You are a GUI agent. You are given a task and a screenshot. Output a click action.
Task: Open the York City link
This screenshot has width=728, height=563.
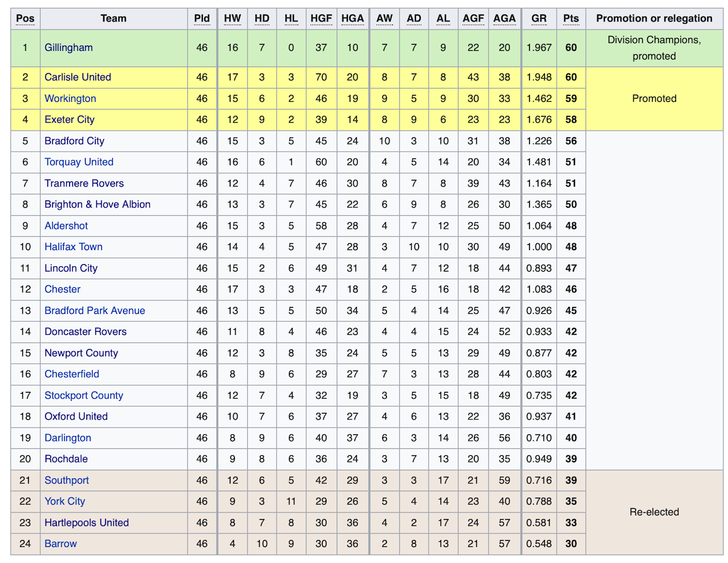pyautogui.click(x=65, y=501)
